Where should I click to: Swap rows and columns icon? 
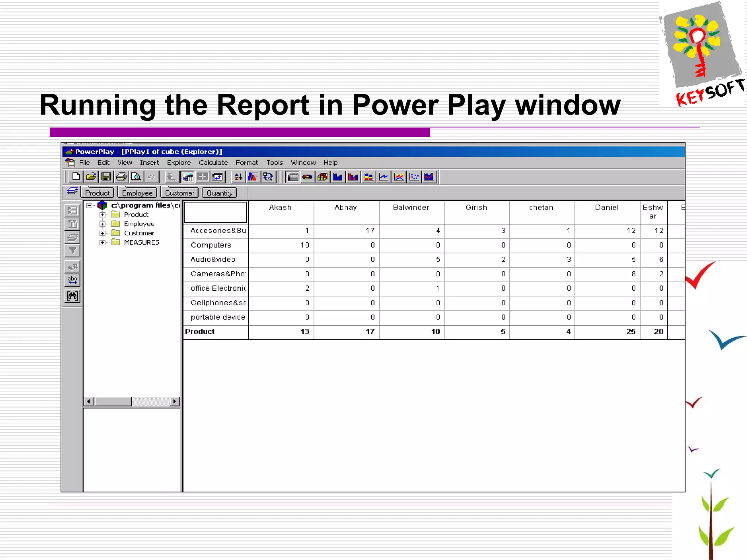tap(218, 177)
